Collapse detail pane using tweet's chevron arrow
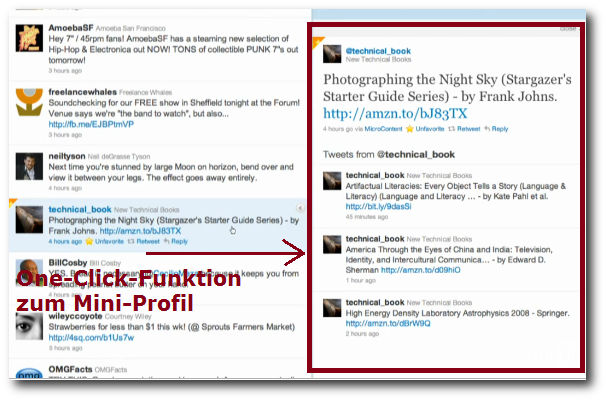This screenshot has height=401, width=607. 300,208
